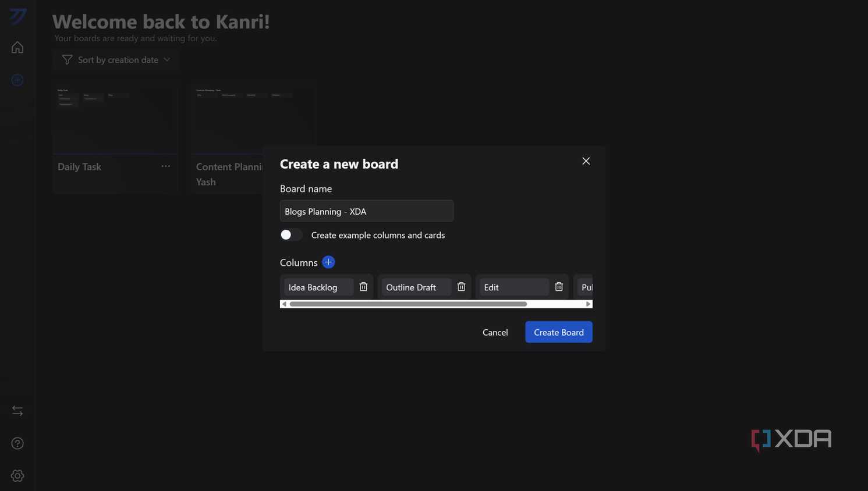Open Daily Task board options menu

[x=166, y=166]
